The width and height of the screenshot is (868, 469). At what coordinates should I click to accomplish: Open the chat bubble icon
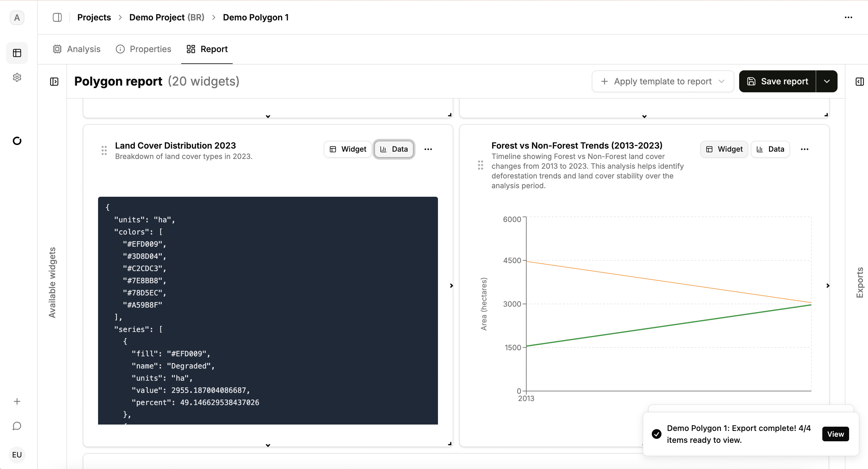click(17, 426)
